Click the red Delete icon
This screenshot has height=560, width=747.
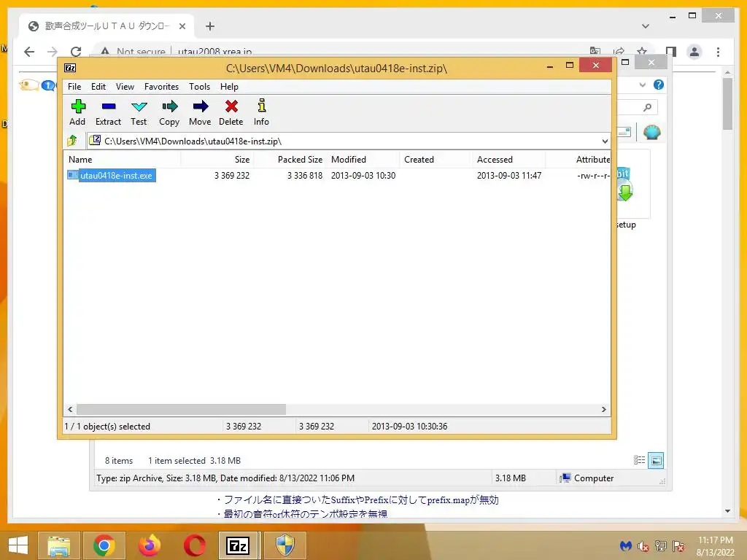pos(231,112)
